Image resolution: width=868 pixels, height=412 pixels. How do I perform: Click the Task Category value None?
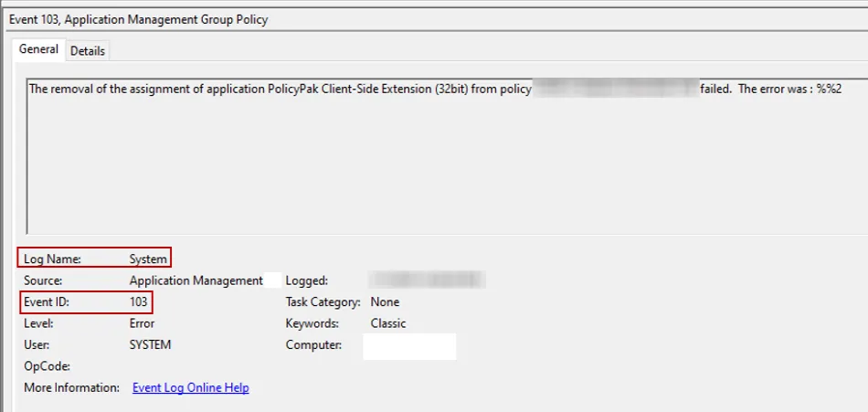point(385,301)
